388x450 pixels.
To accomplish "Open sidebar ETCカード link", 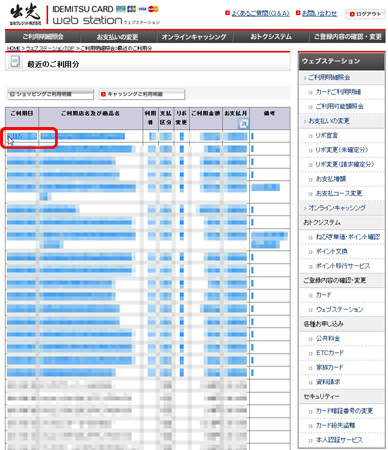I will 330,353.
